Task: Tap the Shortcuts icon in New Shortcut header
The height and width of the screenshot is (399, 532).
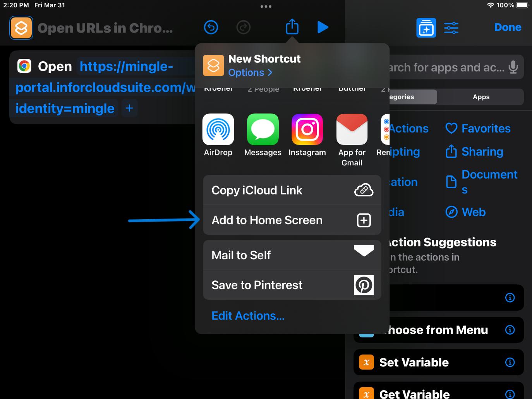Action: pos(213,65)
